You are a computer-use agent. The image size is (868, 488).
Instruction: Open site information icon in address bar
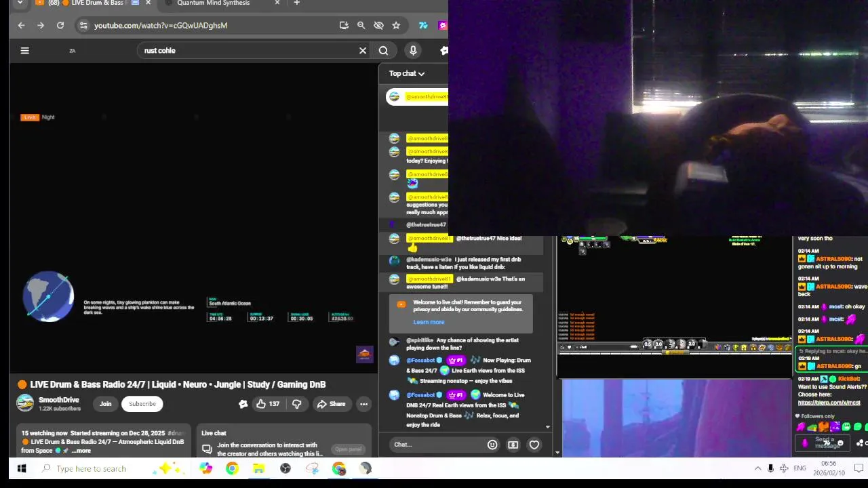[x=83, y=25]
